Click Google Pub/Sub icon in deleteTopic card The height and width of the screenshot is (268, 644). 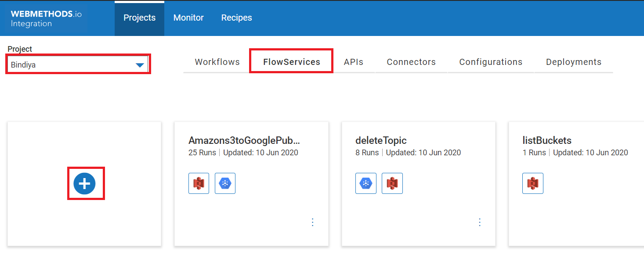pos(365,183)
